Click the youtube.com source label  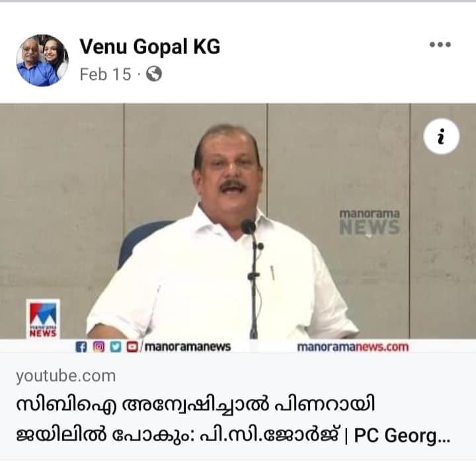(66, 376)
